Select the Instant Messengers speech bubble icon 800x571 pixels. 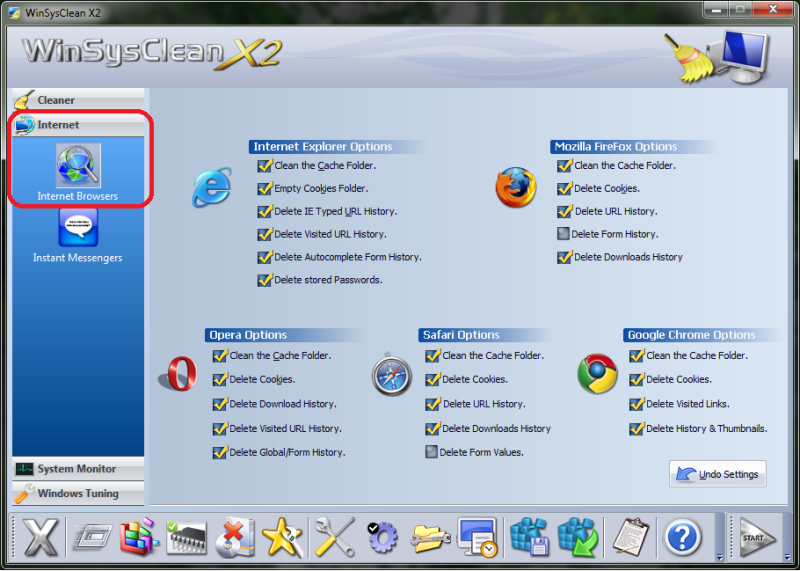coord(78,227)
